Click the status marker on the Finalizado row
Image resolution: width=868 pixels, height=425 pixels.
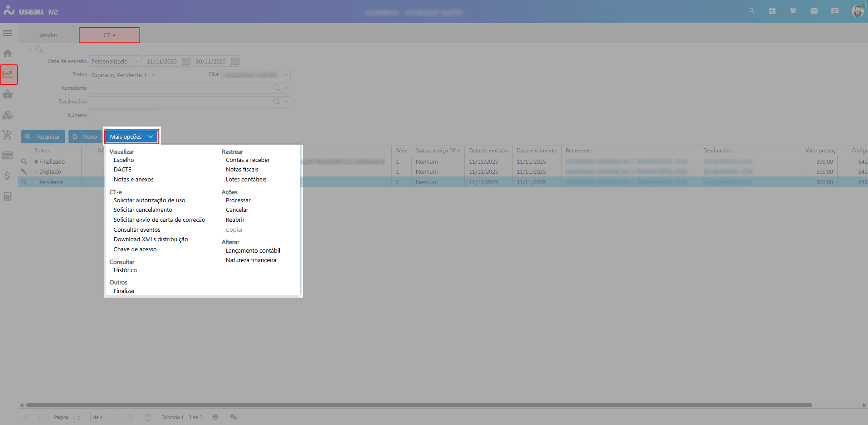(x=36, y=162)
